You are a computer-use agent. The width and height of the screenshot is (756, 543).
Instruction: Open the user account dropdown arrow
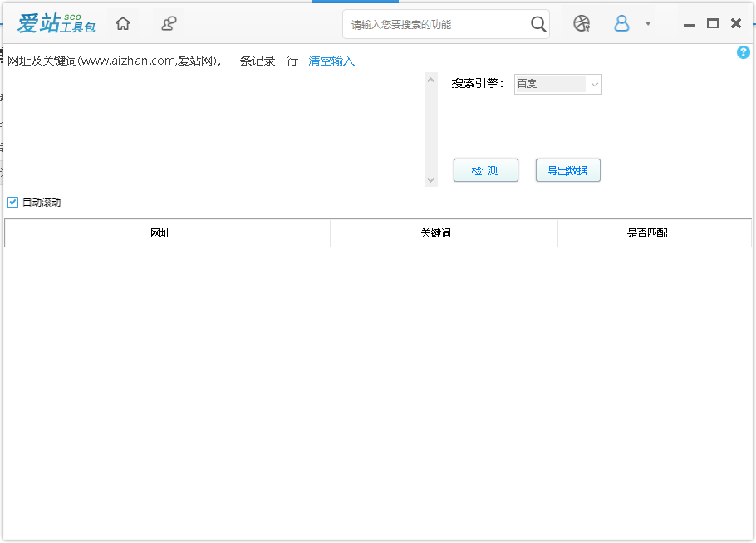click(x=648, y=24)
